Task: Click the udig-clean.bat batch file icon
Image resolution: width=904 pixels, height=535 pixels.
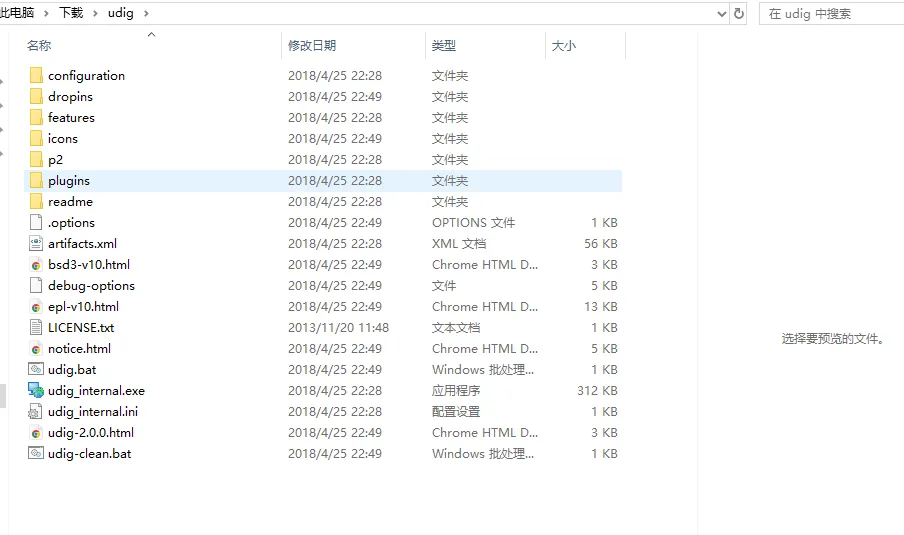Action: [36, 453]
